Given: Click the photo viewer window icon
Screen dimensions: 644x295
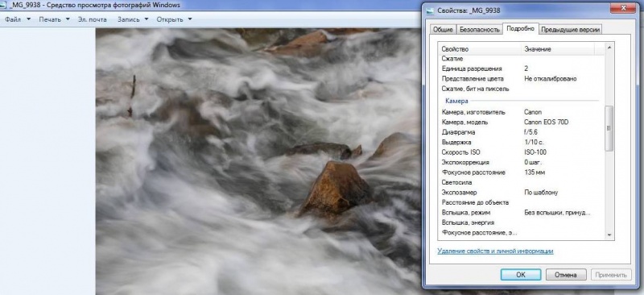Looking at the screenshot, I should [2, 6].
